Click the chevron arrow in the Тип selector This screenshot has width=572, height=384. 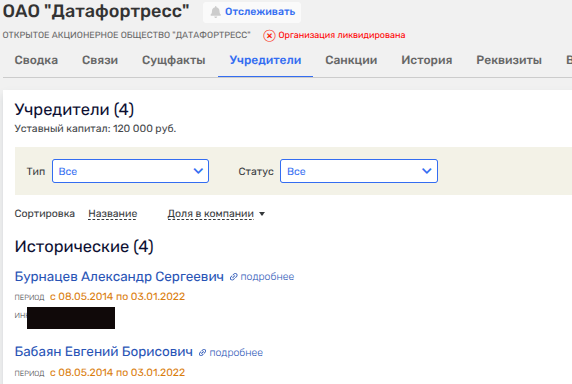click(198, 171)
